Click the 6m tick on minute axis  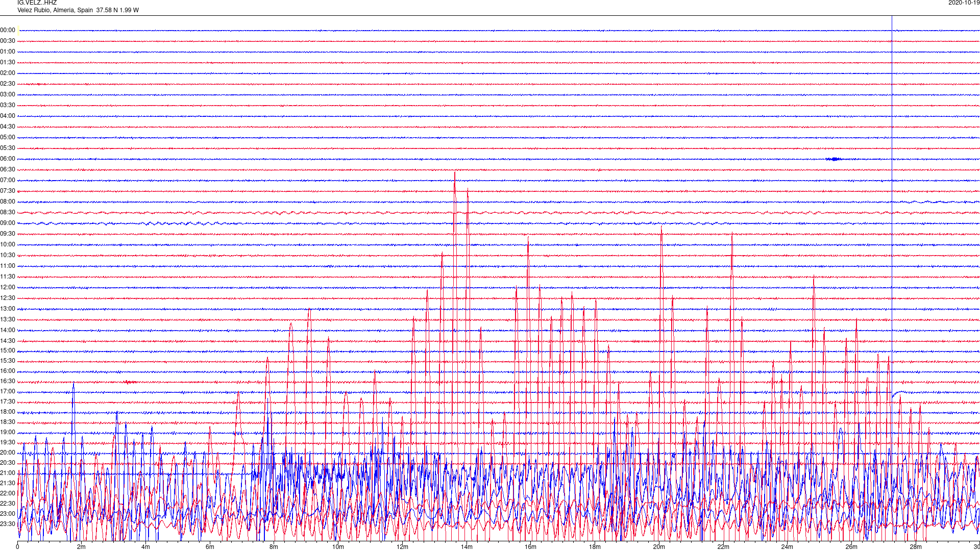point(210,547)
